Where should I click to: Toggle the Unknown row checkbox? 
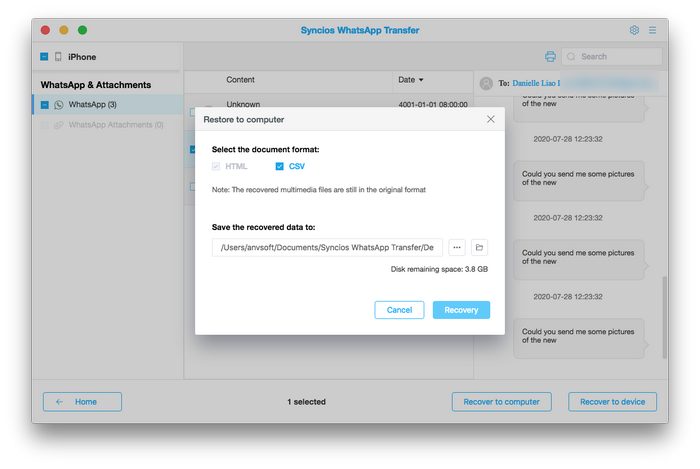pyautogui.click(x=192, y=112)
